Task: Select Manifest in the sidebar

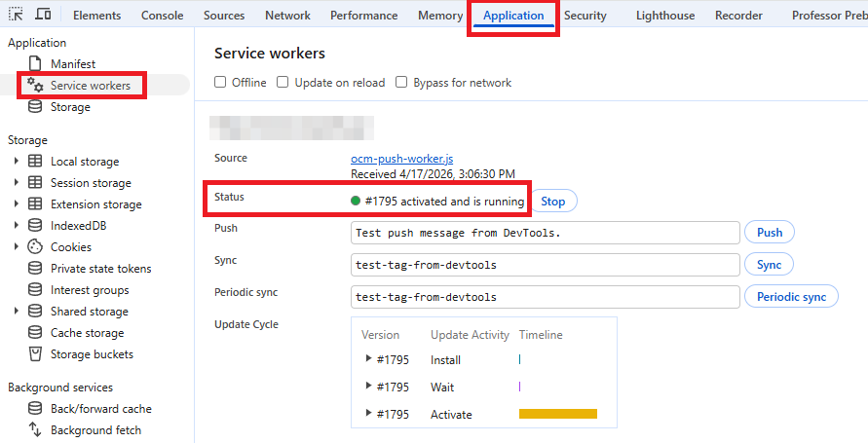Action: pos(73,64)
